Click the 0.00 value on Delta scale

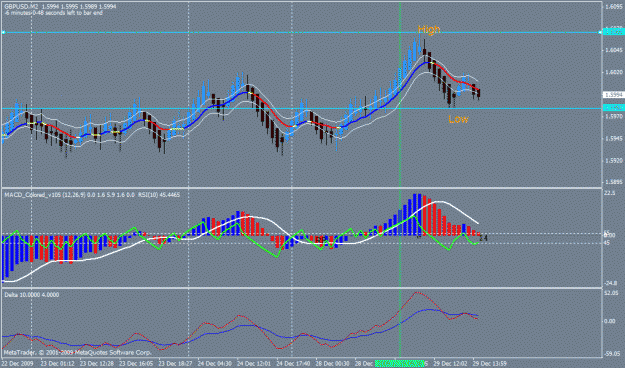[610, 321]
